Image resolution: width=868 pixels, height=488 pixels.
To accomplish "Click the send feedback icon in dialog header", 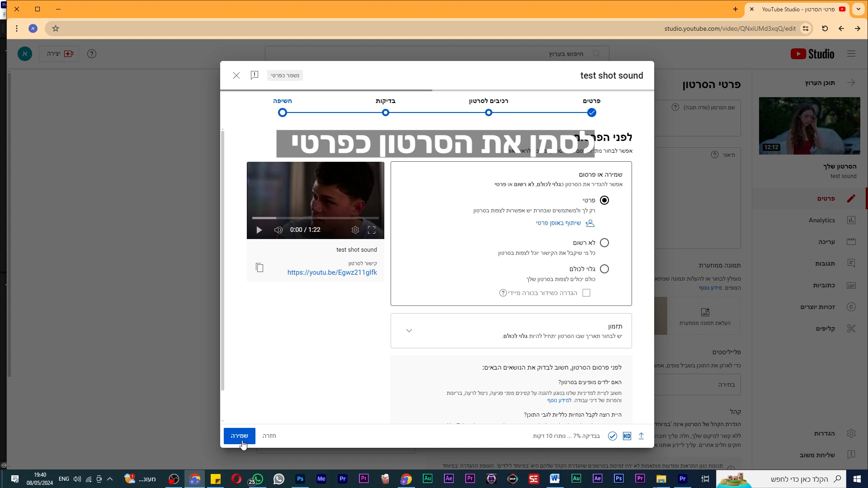I will 255,75.
